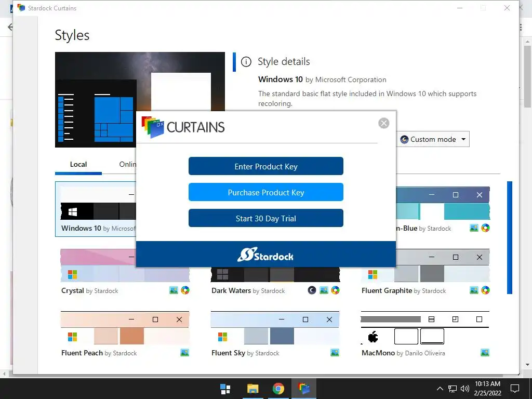This screenshot has width=532, height=399.
Task: Open Windows Start button on taskbar
Action: click(225, 389)
